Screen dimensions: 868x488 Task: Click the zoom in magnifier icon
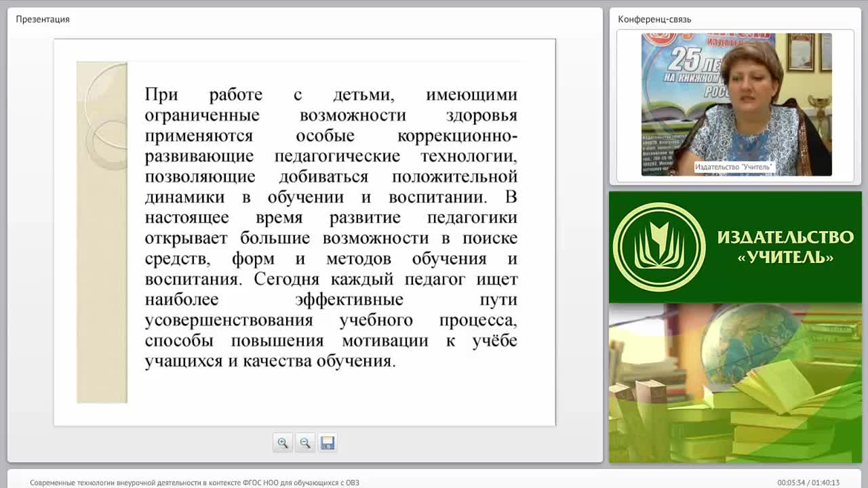(x=283, y=443)
